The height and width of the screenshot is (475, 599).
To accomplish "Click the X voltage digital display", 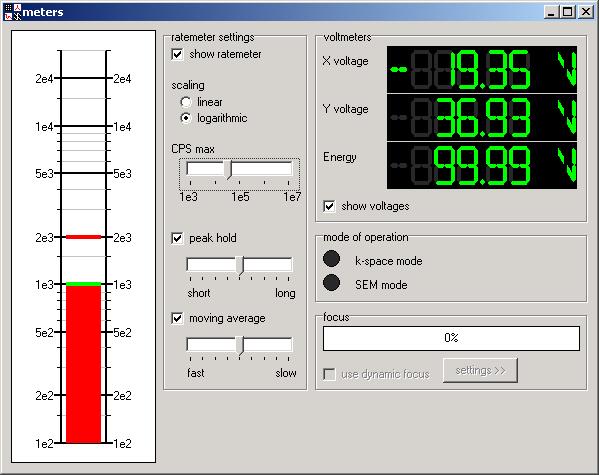I will 482,70.
